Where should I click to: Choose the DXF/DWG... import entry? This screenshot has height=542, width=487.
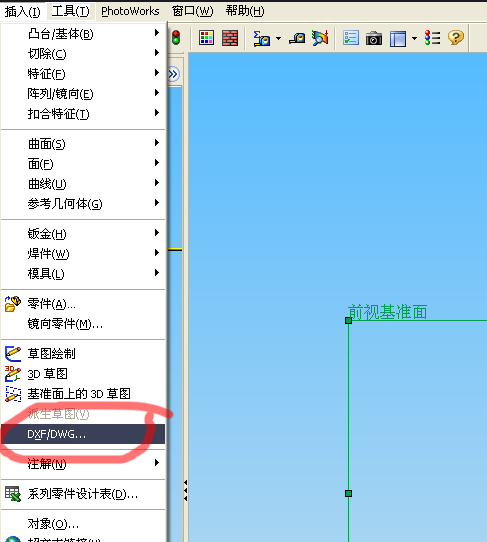83,434
